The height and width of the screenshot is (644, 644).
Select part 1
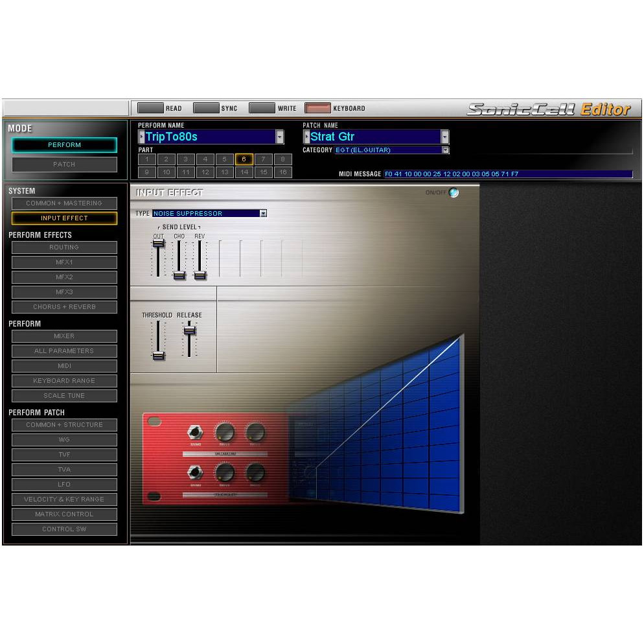tap(147, 159)
